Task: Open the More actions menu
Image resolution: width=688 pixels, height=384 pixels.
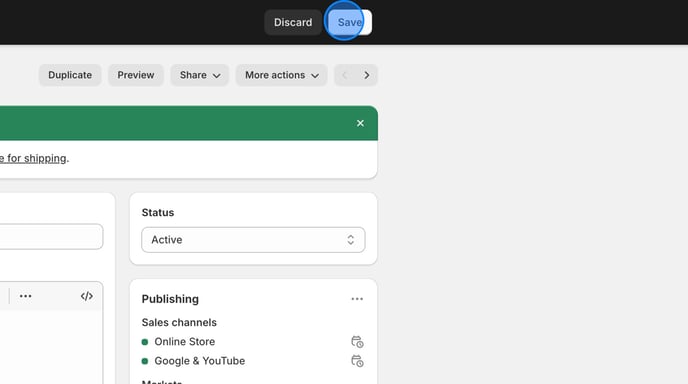Action: [281, 75]
